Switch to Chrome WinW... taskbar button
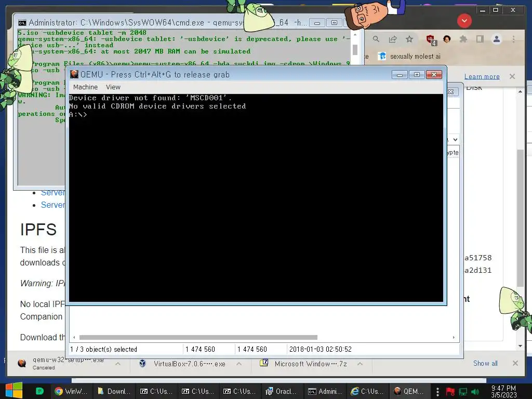This screenshot has height=399, width=532. click(x=71, y=391)
